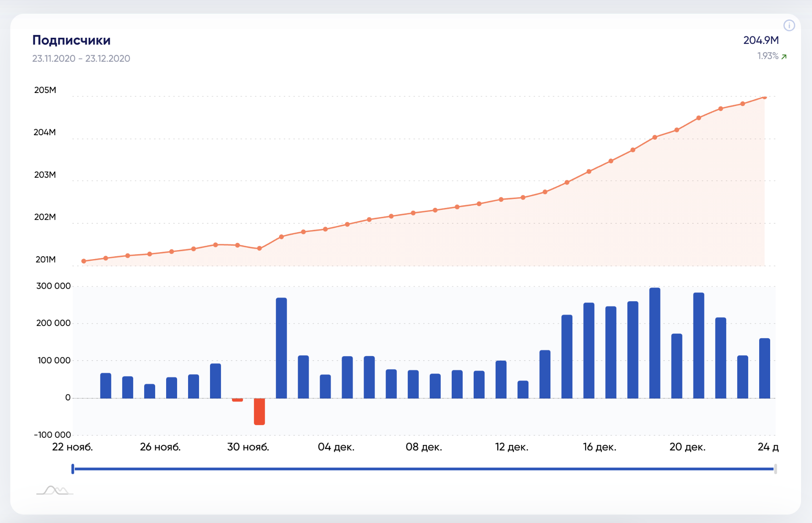Image resolution: width=812 pixels, height=523 pixels.
Task: Click the date range 23.11.2020 - 23.12.2020
Action: (x=81, y=58)
